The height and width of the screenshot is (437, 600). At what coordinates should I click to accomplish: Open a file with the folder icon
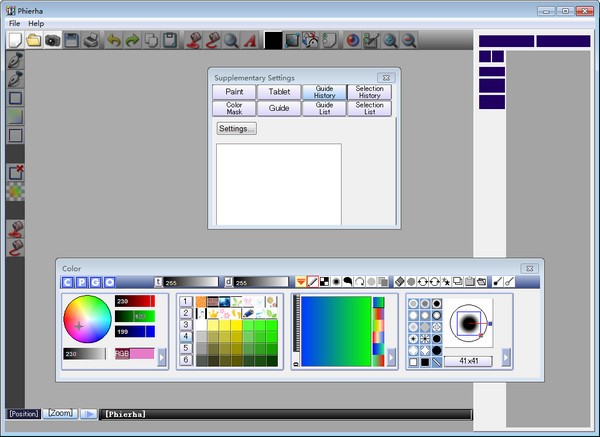33,41
